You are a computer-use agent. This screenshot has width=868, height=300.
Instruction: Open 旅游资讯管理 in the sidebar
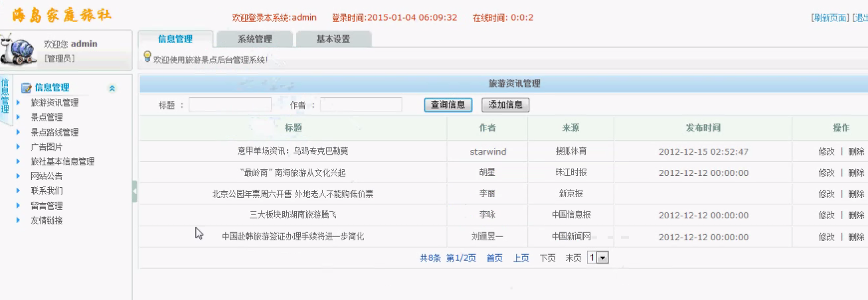pyautogui.click(x=54, y=103)
